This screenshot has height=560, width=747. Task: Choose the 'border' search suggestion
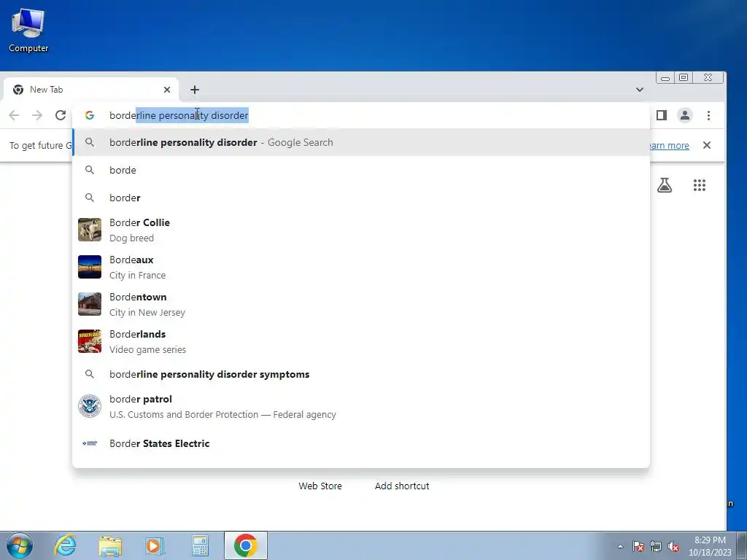(x=361, y=198)
